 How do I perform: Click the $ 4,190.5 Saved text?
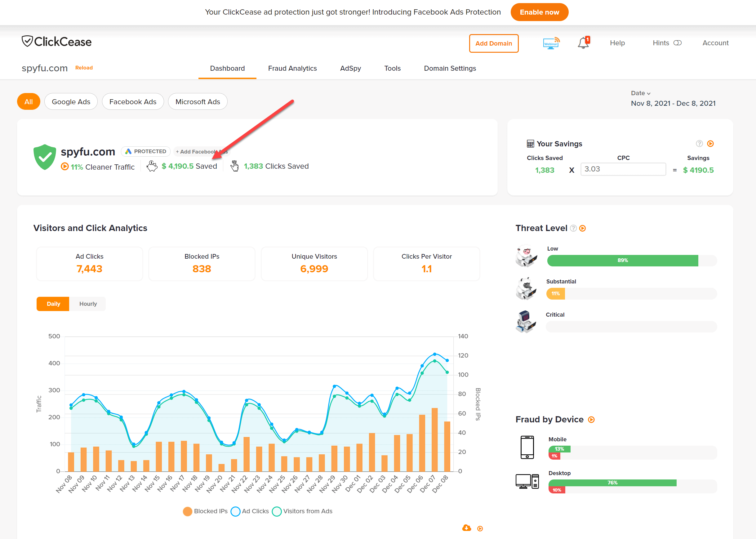(x=189, y=166)
